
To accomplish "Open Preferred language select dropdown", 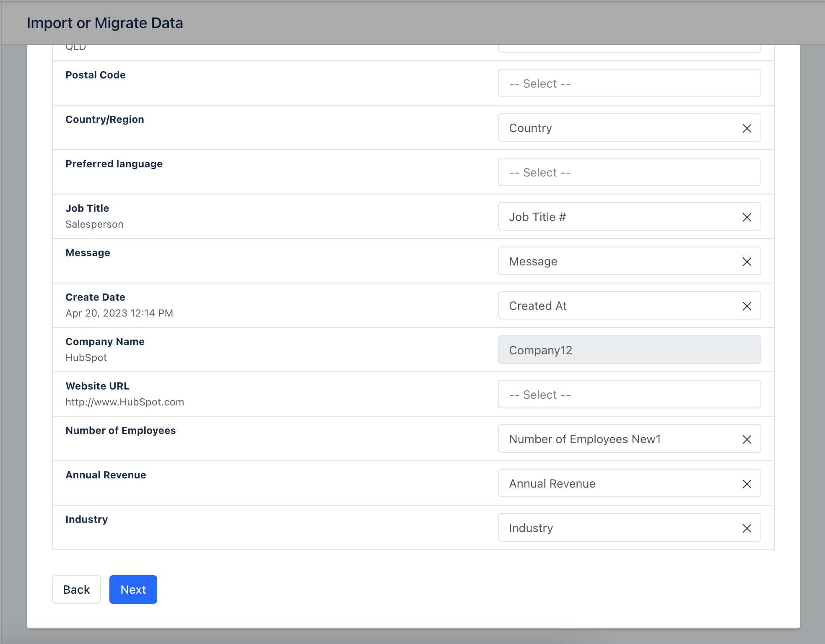I will pyautogui.click(x=629, y=172).
